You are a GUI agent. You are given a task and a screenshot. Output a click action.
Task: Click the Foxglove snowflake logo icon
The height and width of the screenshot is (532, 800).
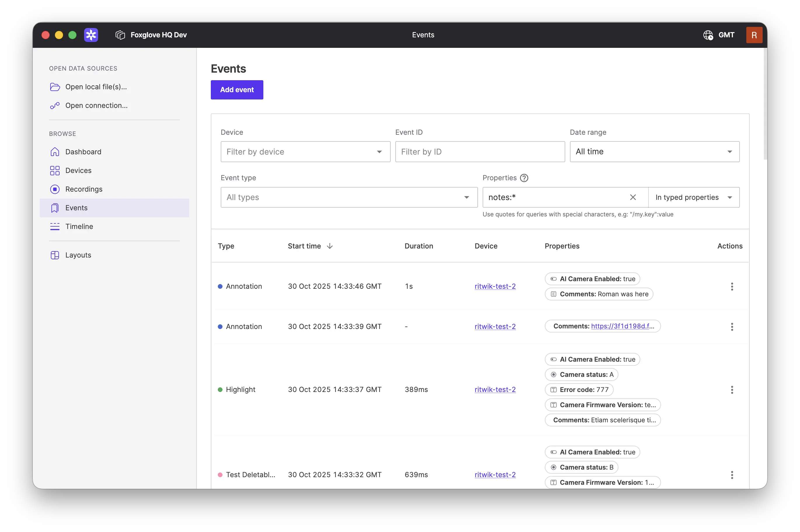point(91,35)
